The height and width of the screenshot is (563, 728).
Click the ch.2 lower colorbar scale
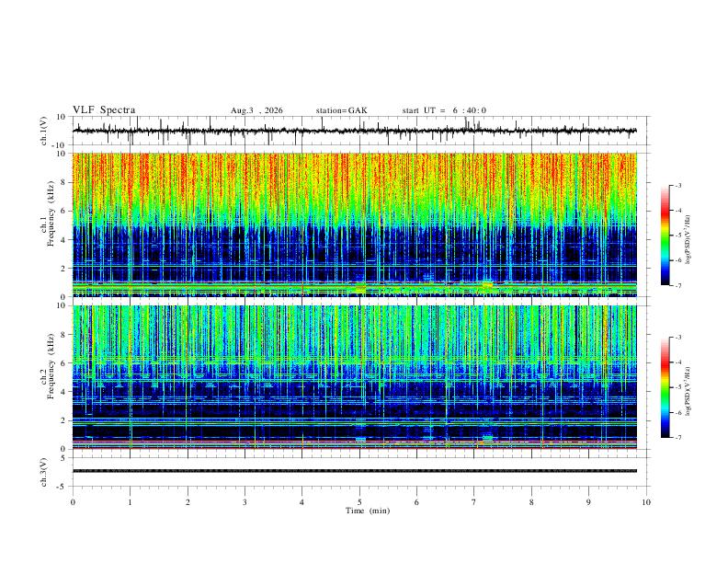pyautogui.click(x=665, y=387)
